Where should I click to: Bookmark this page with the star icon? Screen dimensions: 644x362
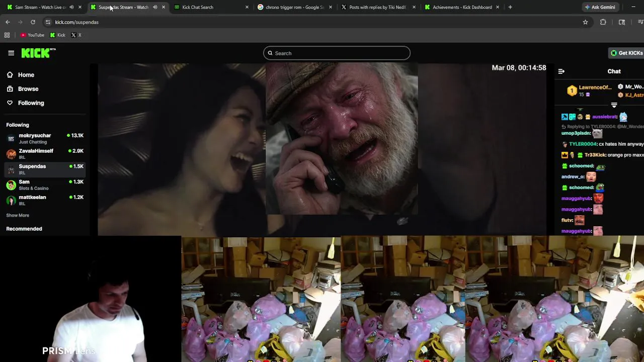(x=585, y=22)
